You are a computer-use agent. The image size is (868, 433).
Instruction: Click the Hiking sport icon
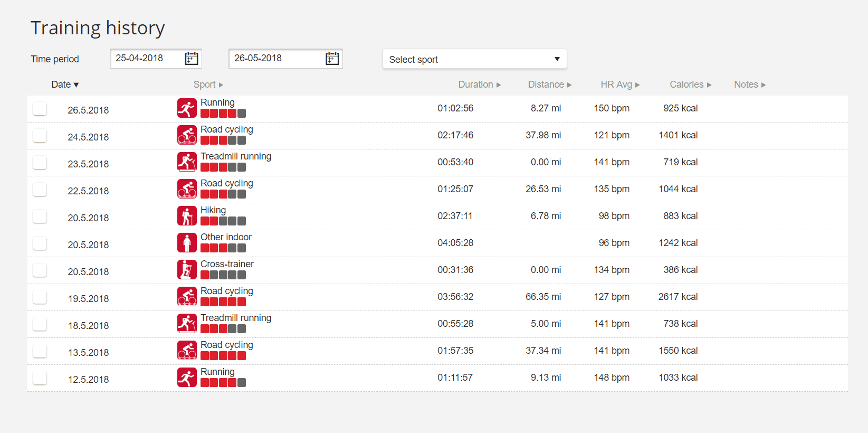pyautogui.click(x=187, y=216)
